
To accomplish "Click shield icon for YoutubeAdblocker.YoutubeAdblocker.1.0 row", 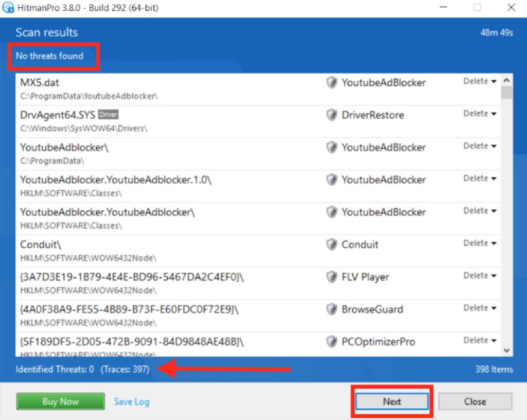I will [x=332, y=180].
